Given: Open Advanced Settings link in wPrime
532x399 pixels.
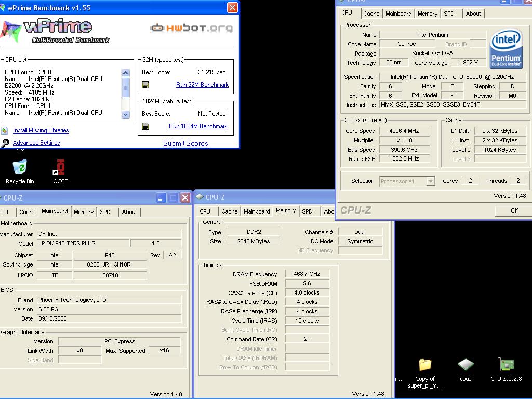Looking at the screenshot, I should [x=36, y=143].
